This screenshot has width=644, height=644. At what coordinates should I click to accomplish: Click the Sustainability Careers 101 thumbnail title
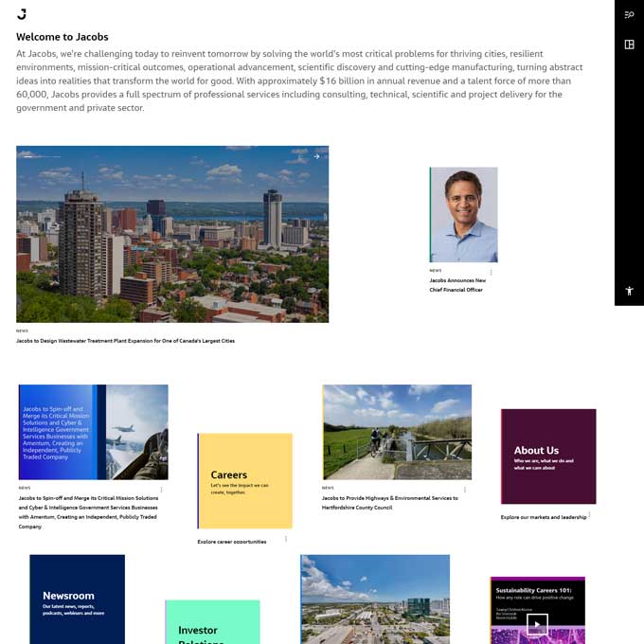point(533,590)
